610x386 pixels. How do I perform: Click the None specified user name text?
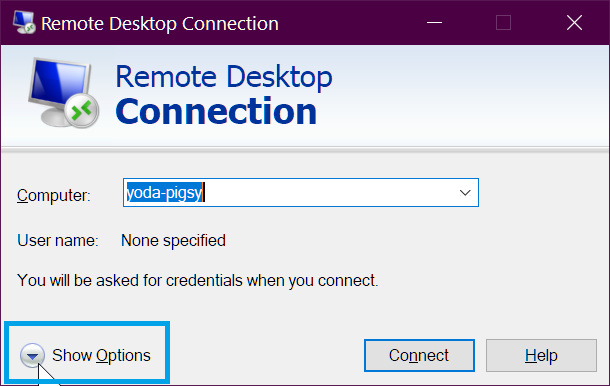pos(174,240)
